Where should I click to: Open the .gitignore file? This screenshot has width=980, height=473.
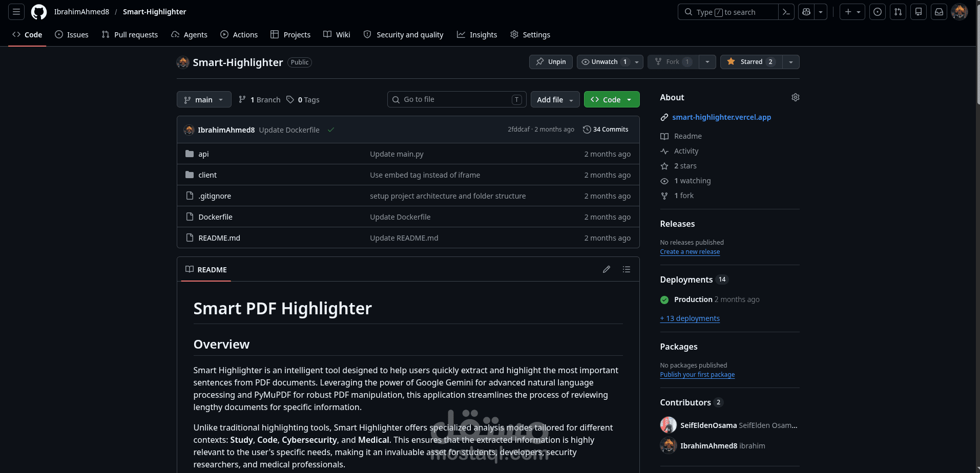click(215, 196)
